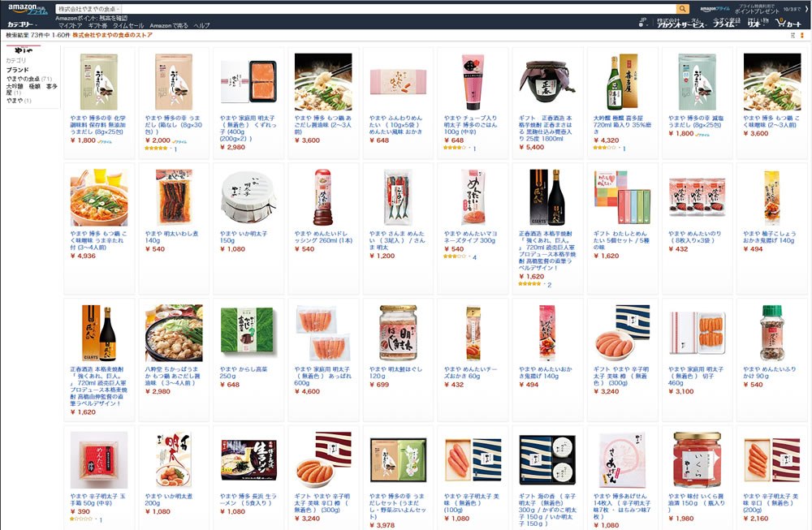This screenshot has width=812, height=530.
Task: Open the 正春酒造 black jar shochu thumbnail
Action: coord(547,81)
